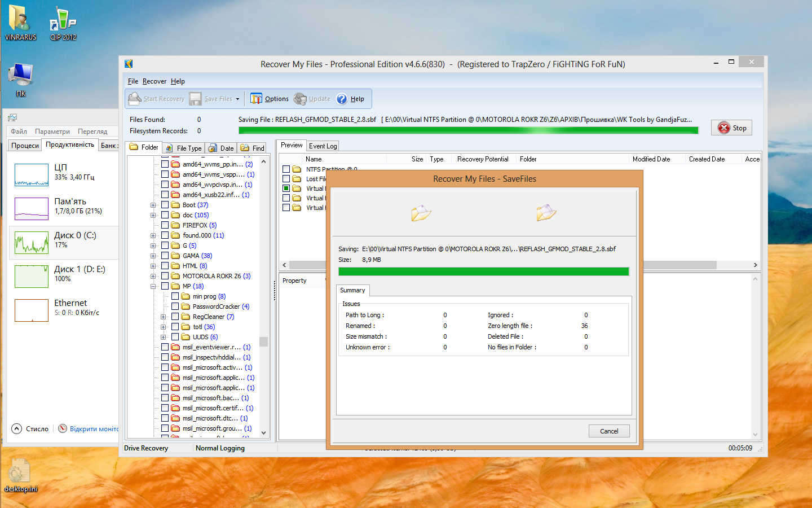
Task: Click the Lost Files folder icon in list
Action: 297,179
